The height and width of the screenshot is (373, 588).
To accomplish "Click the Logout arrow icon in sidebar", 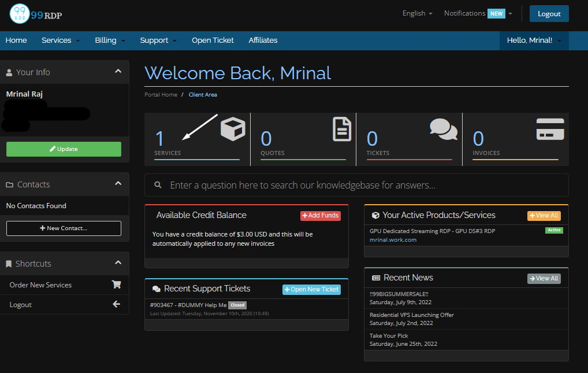I will tap(116, 304).
